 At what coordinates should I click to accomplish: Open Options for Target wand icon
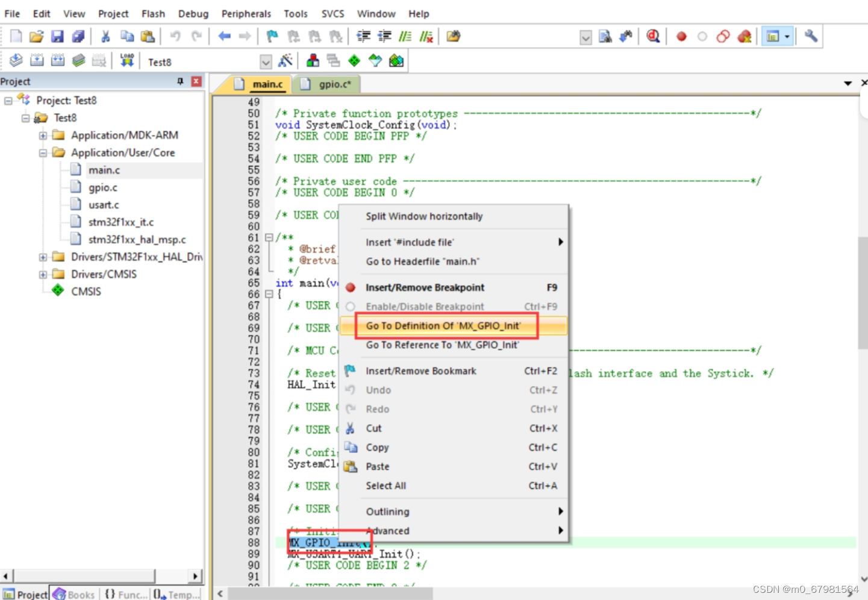coord(285,60)
